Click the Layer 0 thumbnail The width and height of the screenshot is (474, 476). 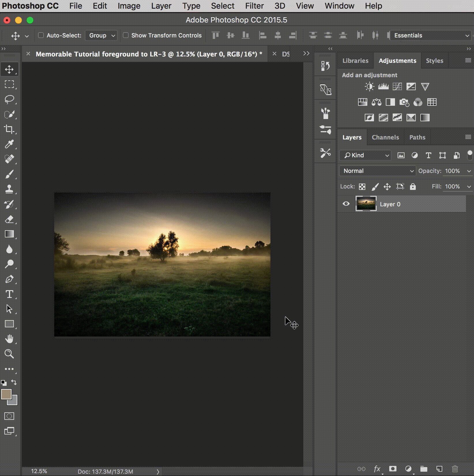pyautogui.click(x=366, y=204)
